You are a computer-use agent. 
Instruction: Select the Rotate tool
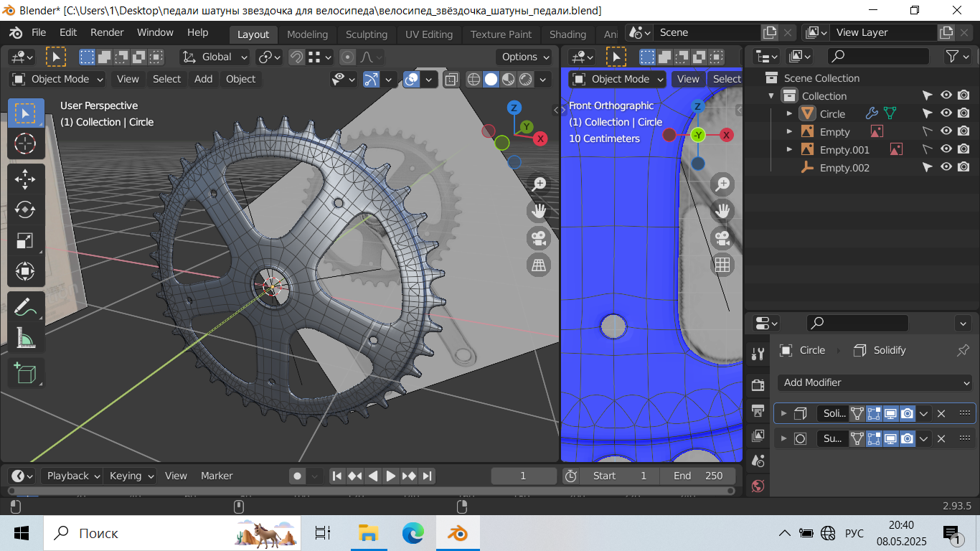click(25, 209)
